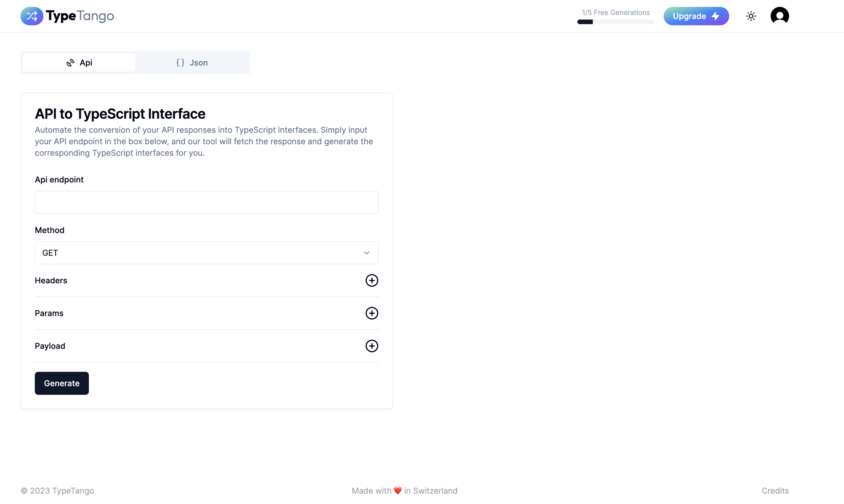Click the free generations progress bar
The width and height of the screenshot is (844, 504).
(615, 22)
